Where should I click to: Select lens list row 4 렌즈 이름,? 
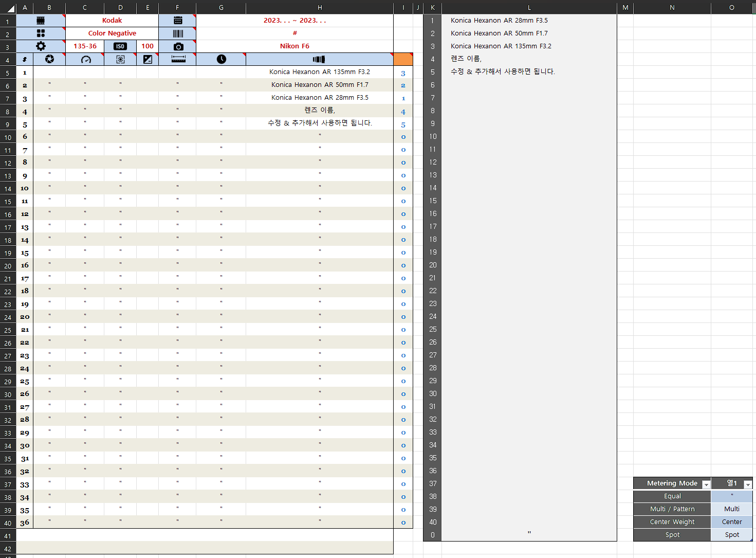pyautogui.click(x=529, y=59)
